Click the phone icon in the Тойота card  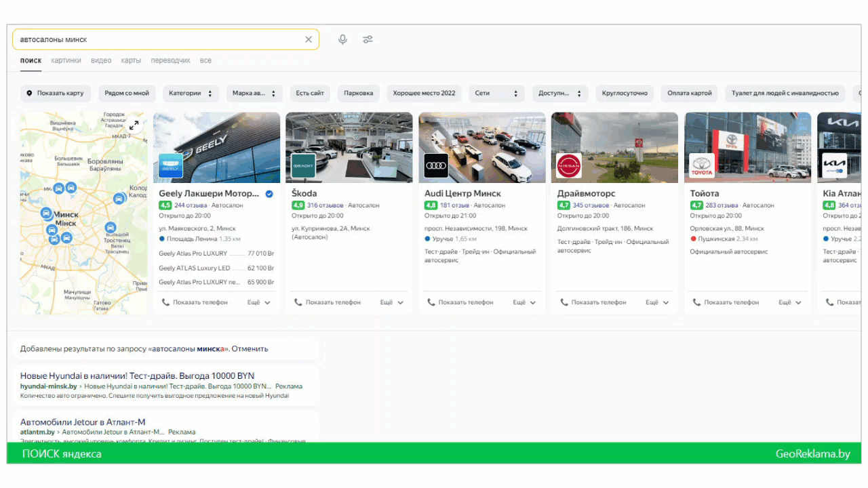[x=697, y=302]
